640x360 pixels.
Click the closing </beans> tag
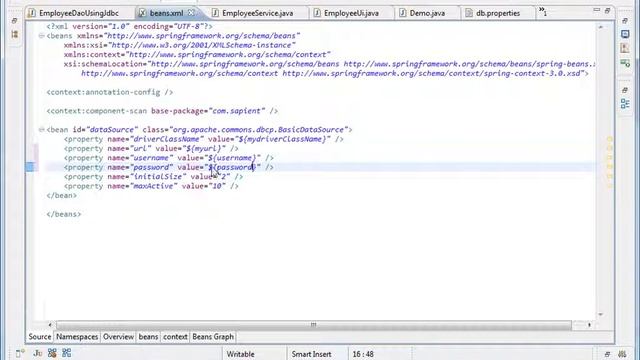[64, 214]
